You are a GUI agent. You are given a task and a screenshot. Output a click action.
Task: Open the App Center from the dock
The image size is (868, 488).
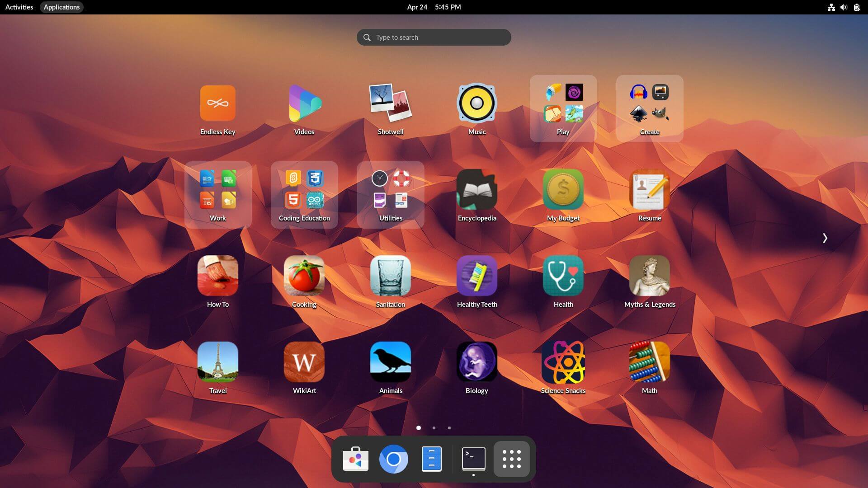click(356, 459)
